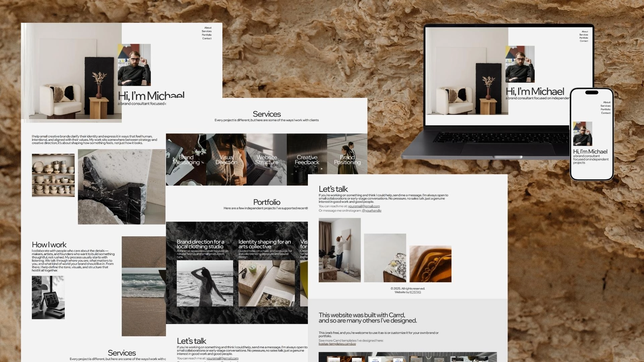Open the ceramics shelf photo
Screen dimensions: 644x362
[x=53, y=175]
